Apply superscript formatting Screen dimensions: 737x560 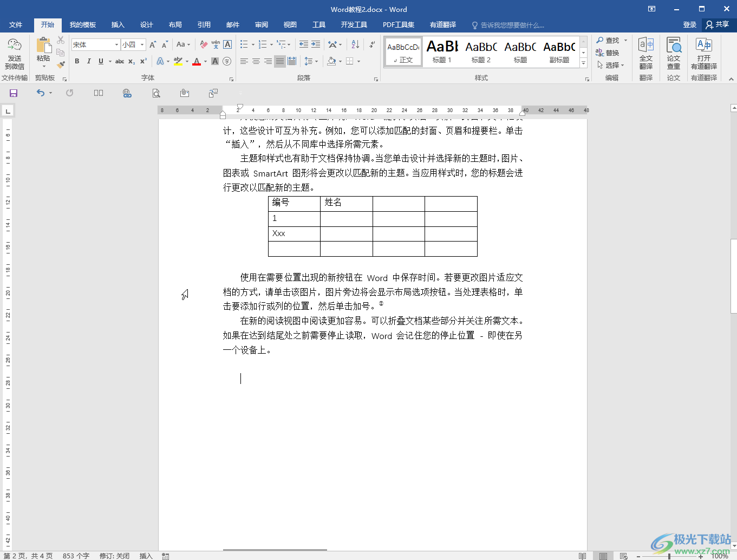coord(144,61)
